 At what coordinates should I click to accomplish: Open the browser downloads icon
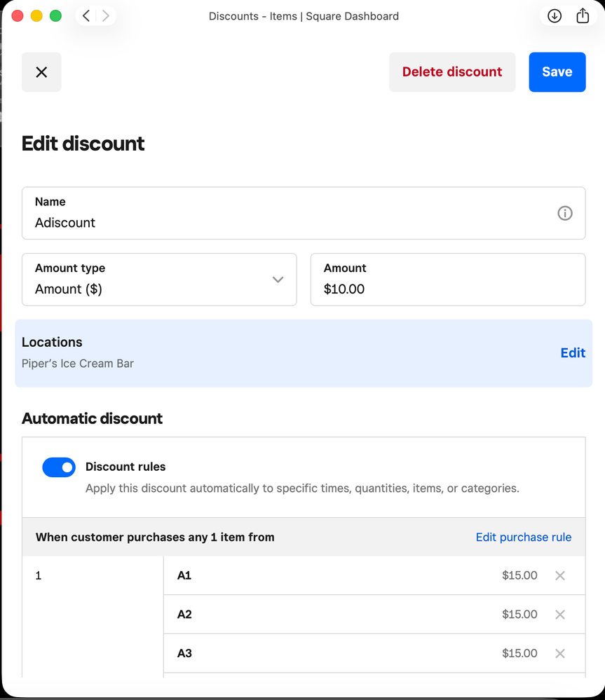pyautogui.click(x=555, y=16)
